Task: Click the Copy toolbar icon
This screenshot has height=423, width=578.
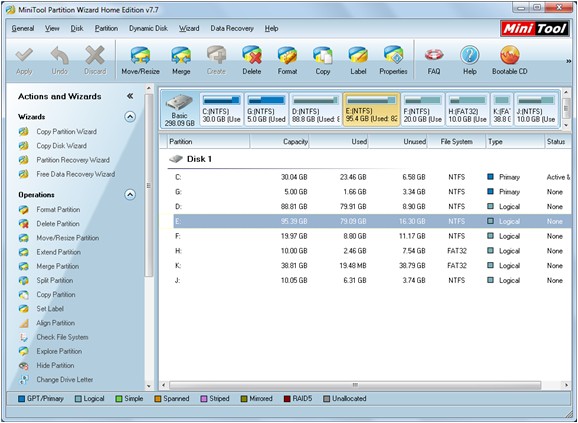Action: click(x=323, y=56)
